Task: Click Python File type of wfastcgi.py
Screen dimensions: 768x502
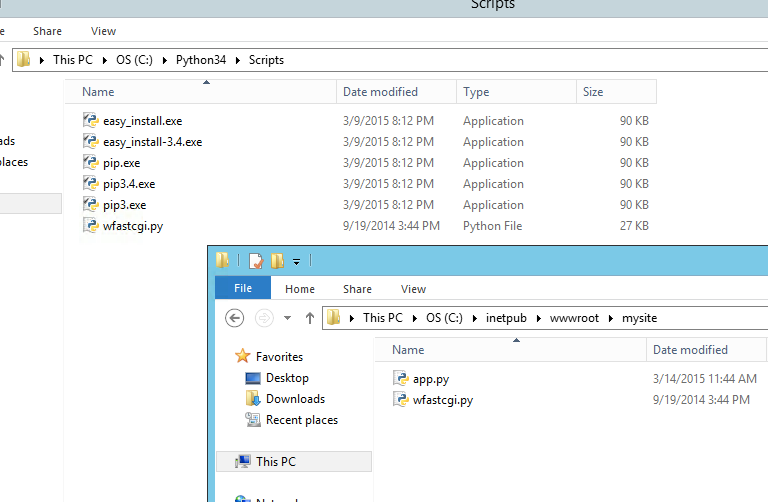Action: click(x=492, y=226)
